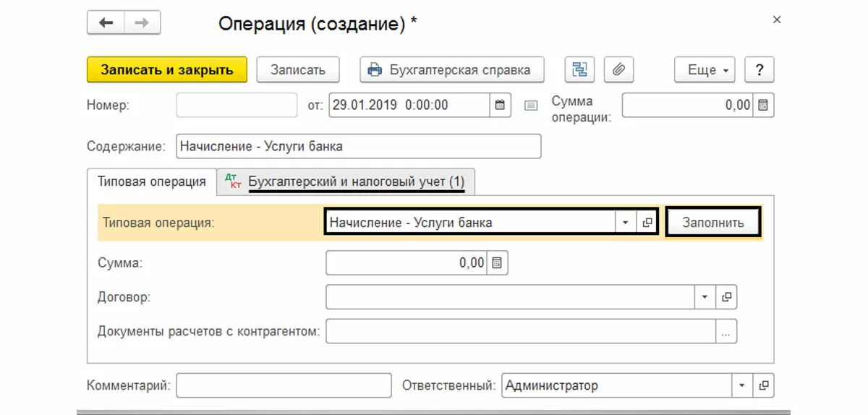Click the Заполнить button
The image size is (868, 415).
[x=713, y=223]
